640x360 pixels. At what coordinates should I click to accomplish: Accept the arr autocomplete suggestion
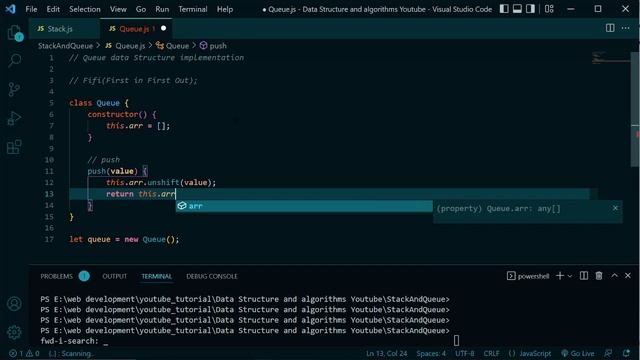pyautogui.click(x=304, y=206)
